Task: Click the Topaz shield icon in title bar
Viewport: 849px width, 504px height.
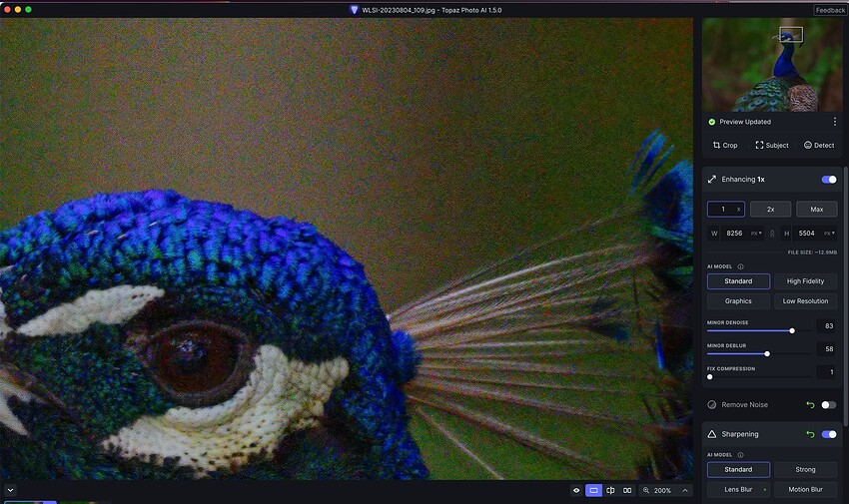Action: pyautogui.click(x=354, y=10)
